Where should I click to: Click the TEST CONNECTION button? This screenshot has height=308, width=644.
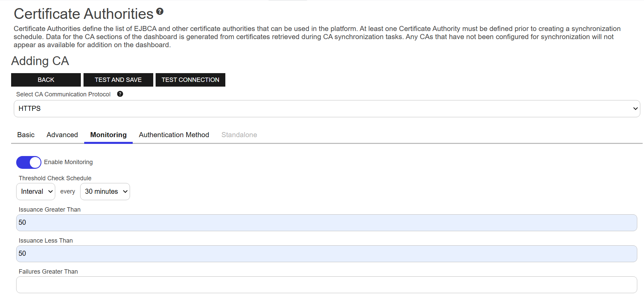190,80
